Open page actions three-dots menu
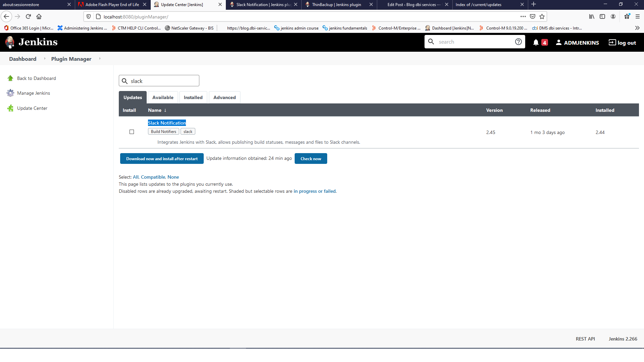Screen dimensions: 644x362 pos(523,16)
